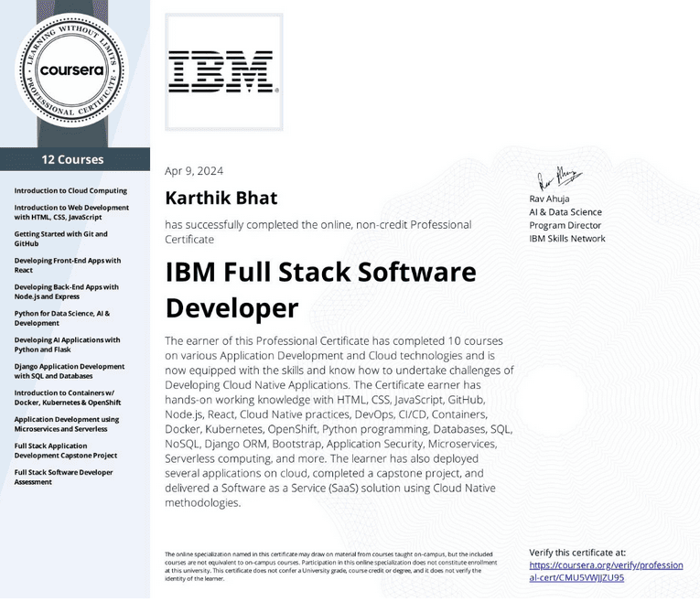Click the fine-print disclaimer at bottom
Screen dimensions: 700x602
coord(331,566)
